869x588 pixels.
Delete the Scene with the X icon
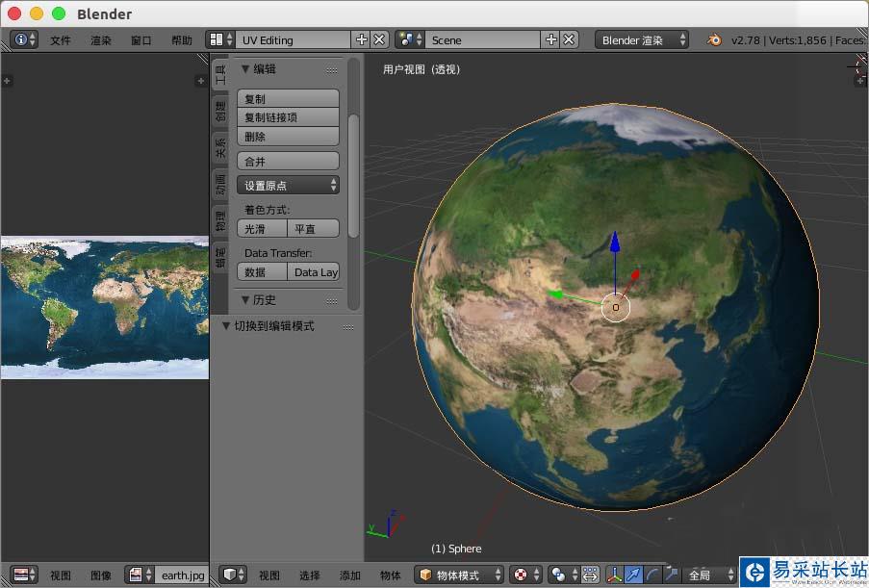(x=570, y=39)
